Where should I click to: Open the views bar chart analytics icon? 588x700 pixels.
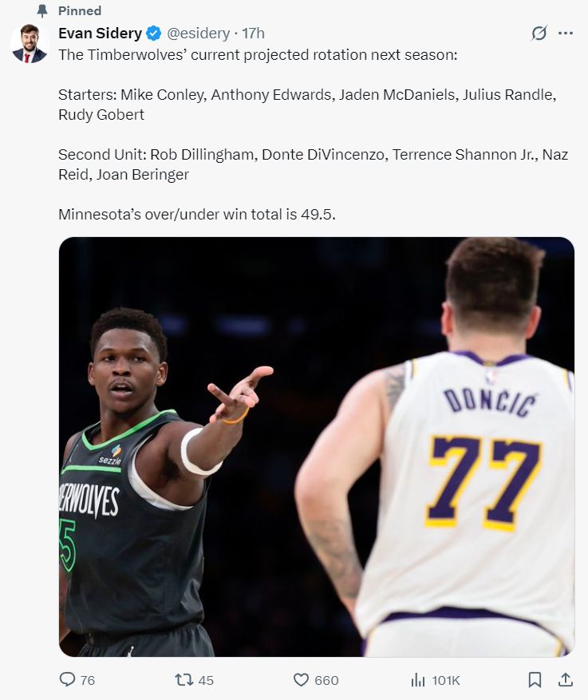coord(418,679)
